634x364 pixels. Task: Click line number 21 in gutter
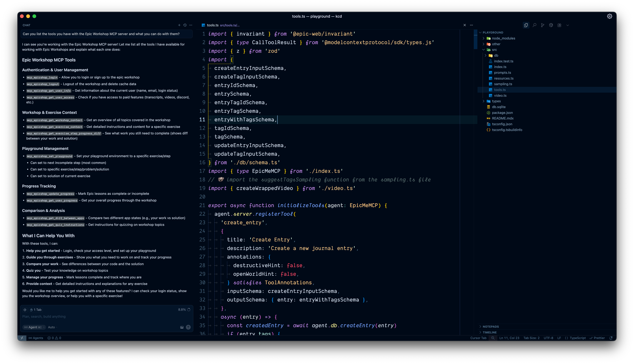[202, 206]
